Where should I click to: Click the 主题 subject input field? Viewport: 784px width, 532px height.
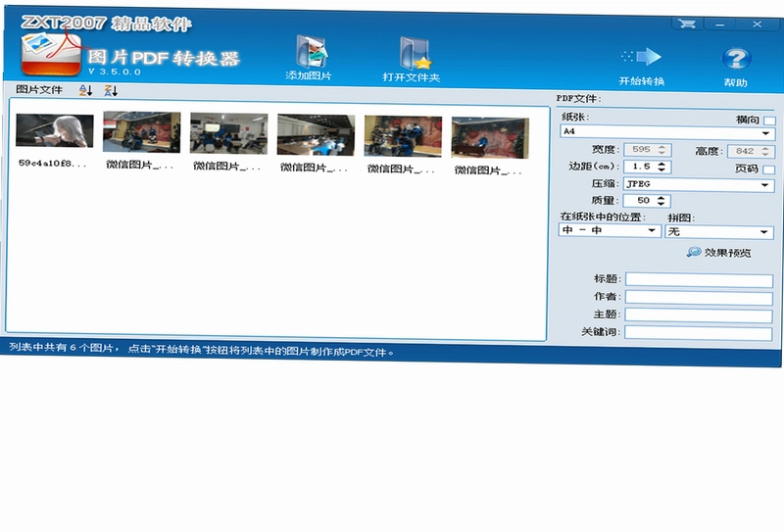pos(699,315)
